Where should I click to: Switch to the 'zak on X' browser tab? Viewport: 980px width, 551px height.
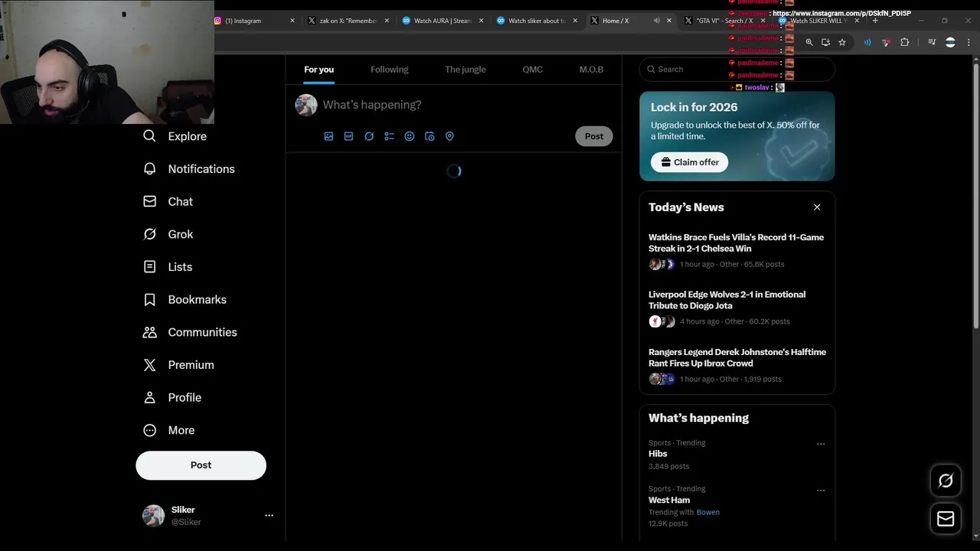pyautogui.click(x=348, y=21)
